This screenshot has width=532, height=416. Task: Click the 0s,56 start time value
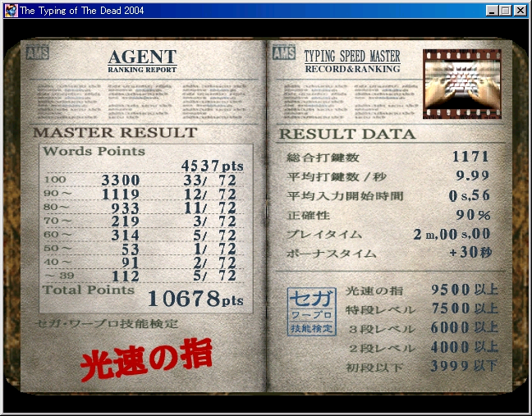[x=470, y=195]
